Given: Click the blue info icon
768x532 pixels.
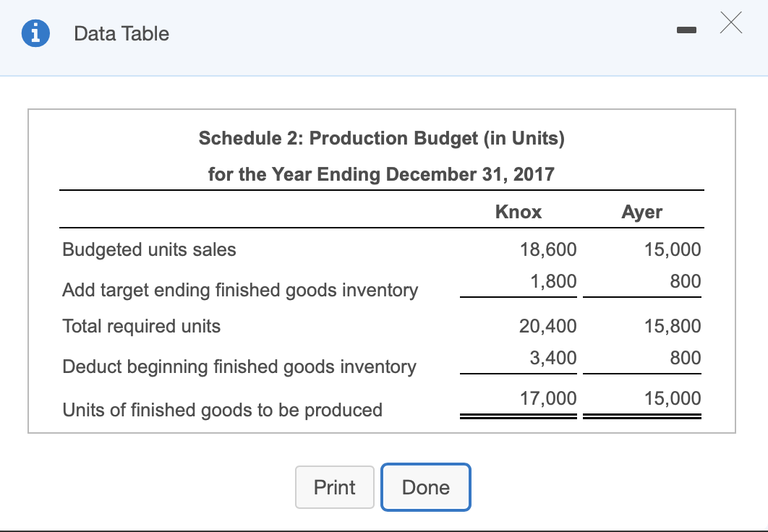Looking at the screenshot, I should click(35, 33).
